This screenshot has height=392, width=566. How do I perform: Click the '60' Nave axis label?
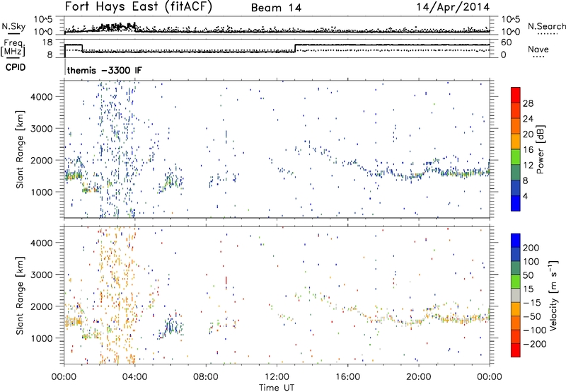pyautogui.click(x=507, y=42)
